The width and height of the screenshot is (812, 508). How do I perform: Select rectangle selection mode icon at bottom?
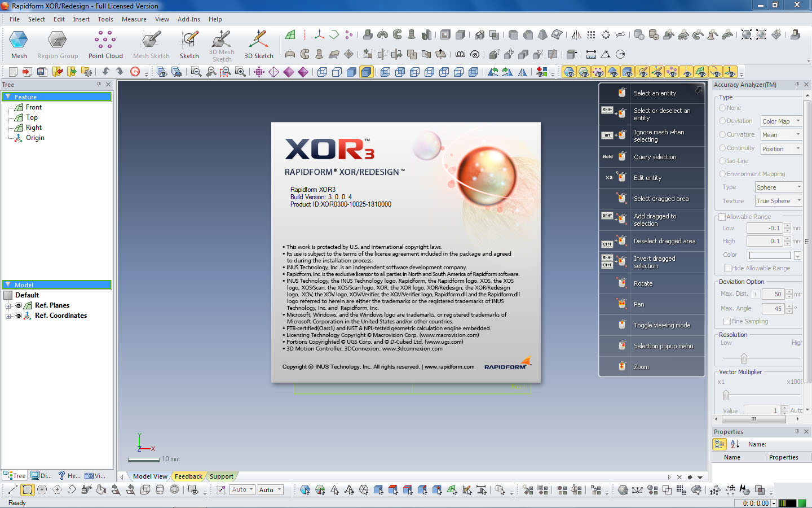[27, 490]
